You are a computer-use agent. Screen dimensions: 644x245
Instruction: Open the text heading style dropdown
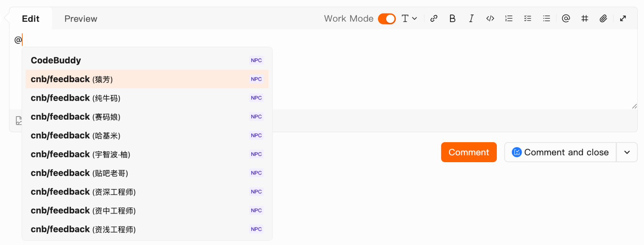[409, 19]
